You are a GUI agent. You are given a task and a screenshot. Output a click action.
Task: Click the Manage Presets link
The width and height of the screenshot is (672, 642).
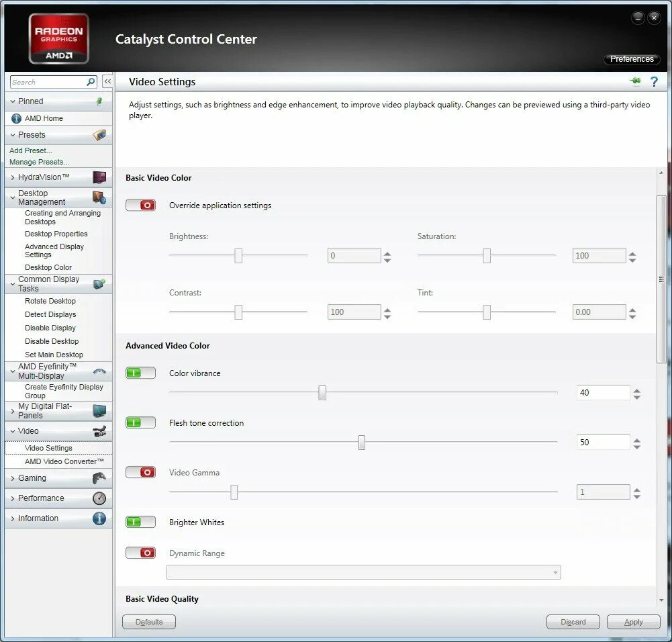(39, 162)
